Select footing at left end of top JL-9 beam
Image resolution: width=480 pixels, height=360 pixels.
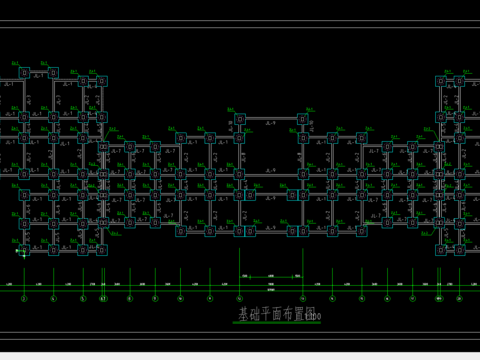(240, 119)
